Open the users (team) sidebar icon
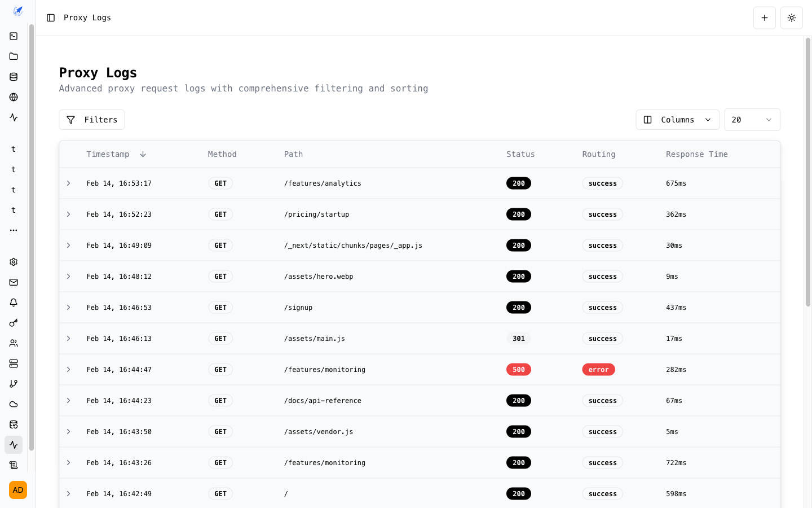The height and width of the screenshot is (508, 812). coord(14,343)
